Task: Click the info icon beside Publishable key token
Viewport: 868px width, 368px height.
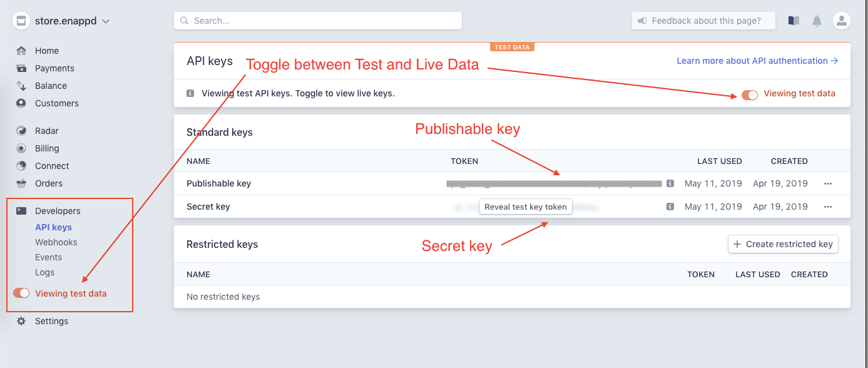Action: click(670, 183)
